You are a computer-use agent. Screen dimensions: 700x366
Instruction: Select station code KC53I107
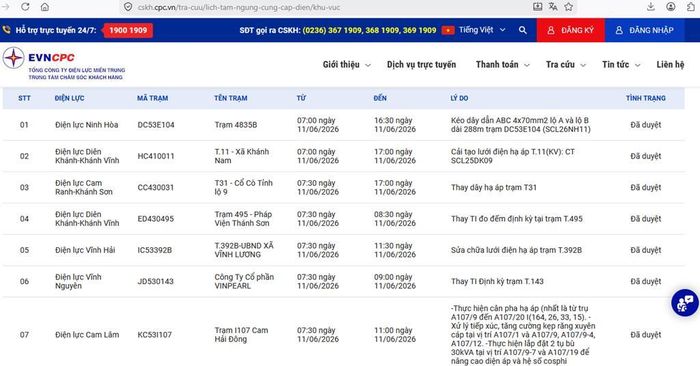(154, 335)
